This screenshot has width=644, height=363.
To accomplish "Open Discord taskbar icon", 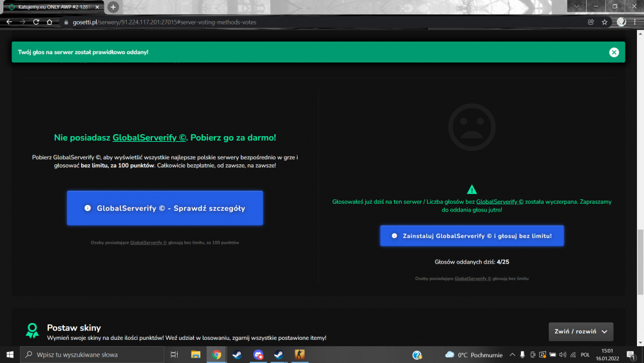I will tap(258, 355).
